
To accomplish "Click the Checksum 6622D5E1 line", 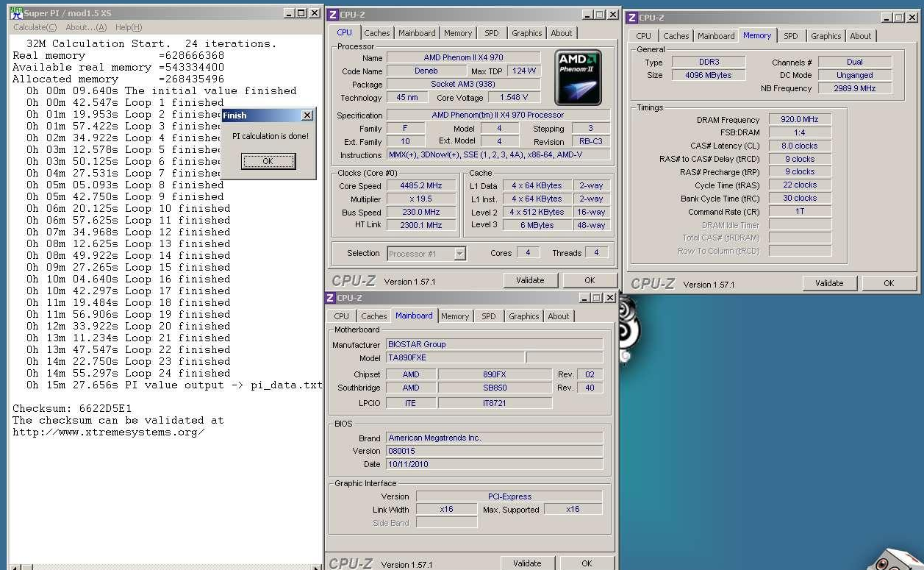I will click(72, 408).
